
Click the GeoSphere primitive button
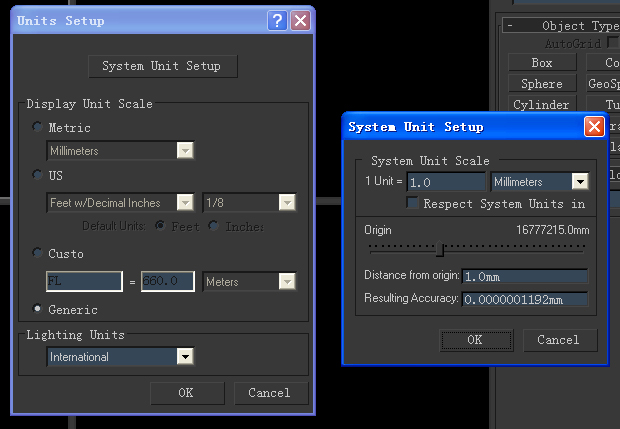[x=603, y=83]
